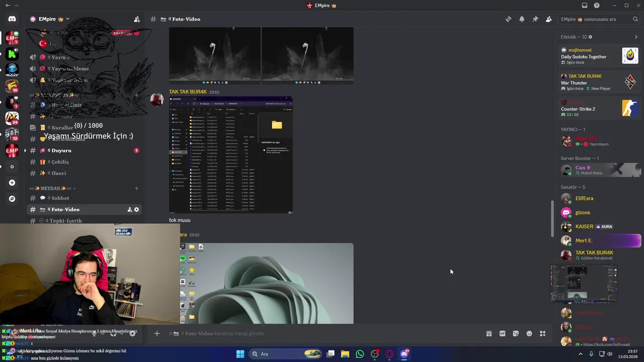Image resolution: width=644 pixels, height=362 pixels.
Task: Open the Daily Sudoku Together activity card
Action: pos(599,56)
